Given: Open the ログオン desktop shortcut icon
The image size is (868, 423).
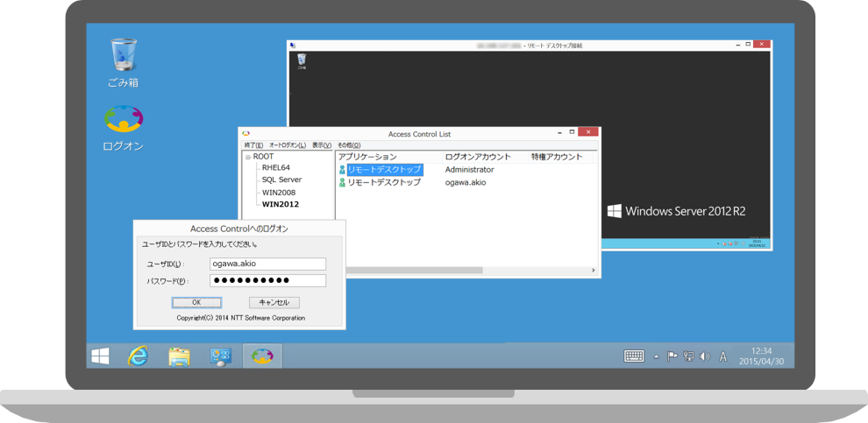Looking at the screenshot, I should [x=123, y=128].
